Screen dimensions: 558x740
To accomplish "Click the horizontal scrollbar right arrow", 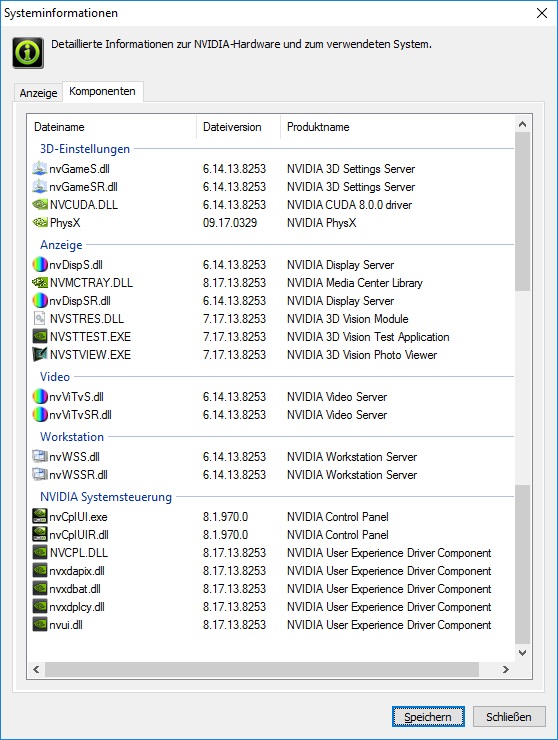I will pos(506,669).
